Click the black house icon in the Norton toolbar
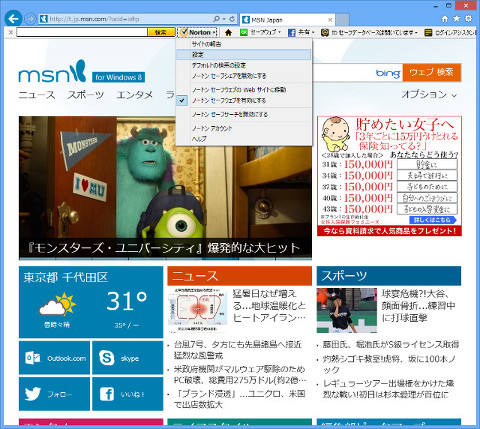This screenshot has height=429, width=480. 228,33
